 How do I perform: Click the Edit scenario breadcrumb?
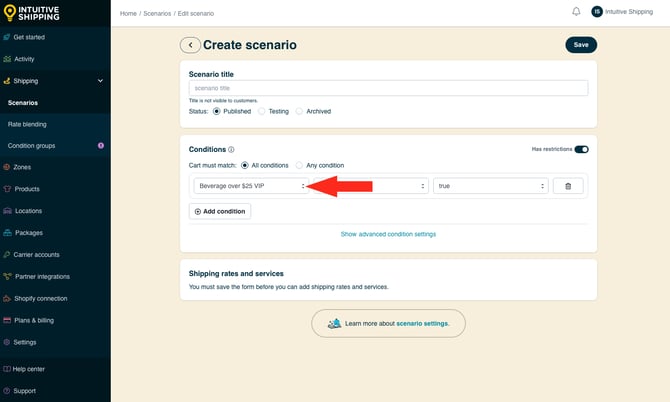pos(196,14)
